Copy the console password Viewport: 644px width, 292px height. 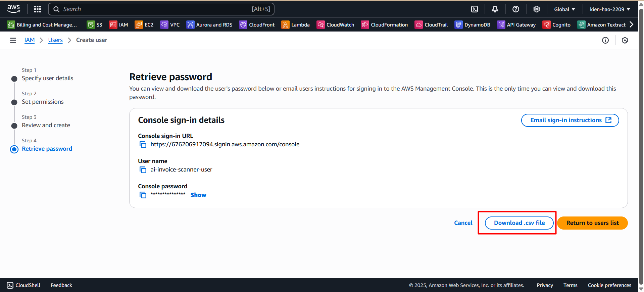(x=143, y=195)
